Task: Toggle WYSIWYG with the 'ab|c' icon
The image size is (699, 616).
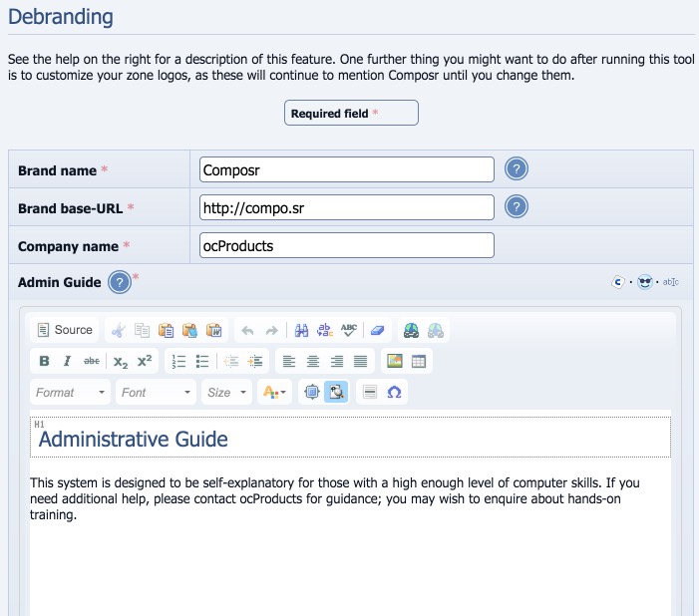Action: (x=670, y=282)
